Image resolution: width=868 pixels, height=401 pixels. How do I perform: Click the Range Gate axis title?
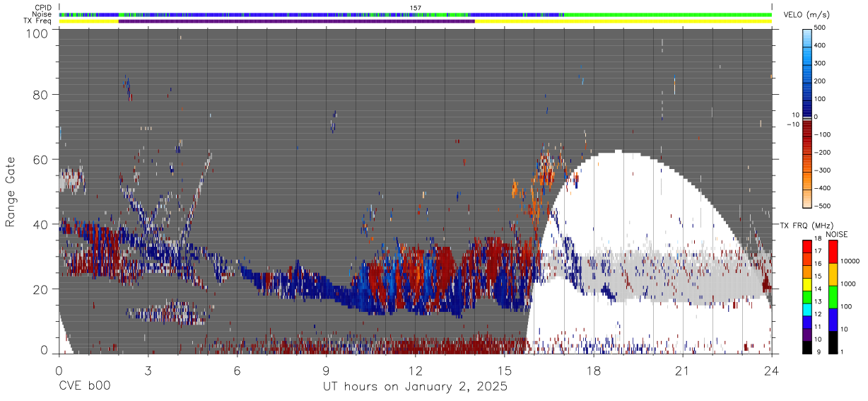tap(11, 192)
